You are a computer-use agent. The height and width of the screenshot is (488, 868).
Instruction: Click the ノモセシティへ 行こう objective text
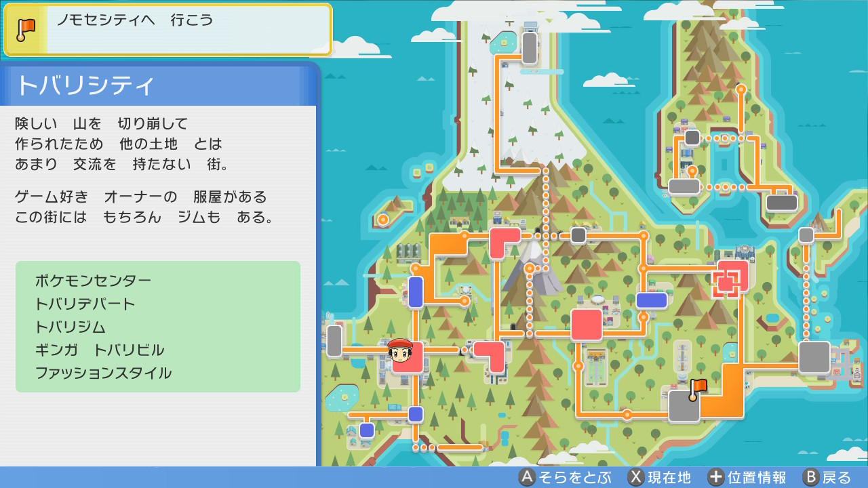tap(134, 20)
